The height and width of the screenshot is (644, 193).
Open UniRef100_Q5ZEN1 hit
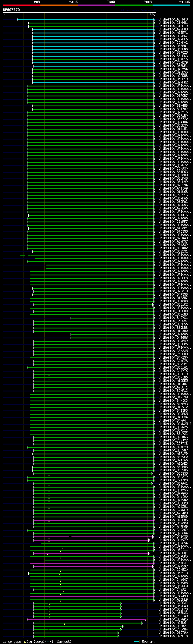173,46
